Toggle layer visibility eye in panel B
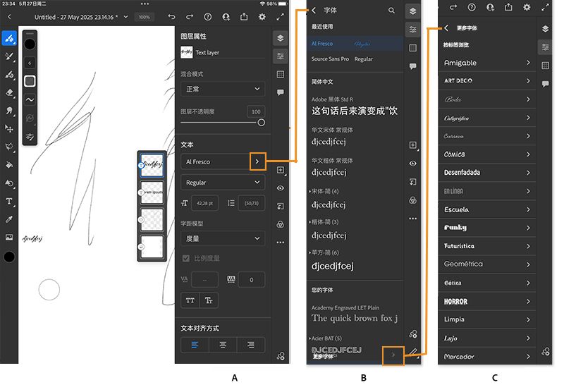This screenshot has height=392, width=564. tap(413, 164)
